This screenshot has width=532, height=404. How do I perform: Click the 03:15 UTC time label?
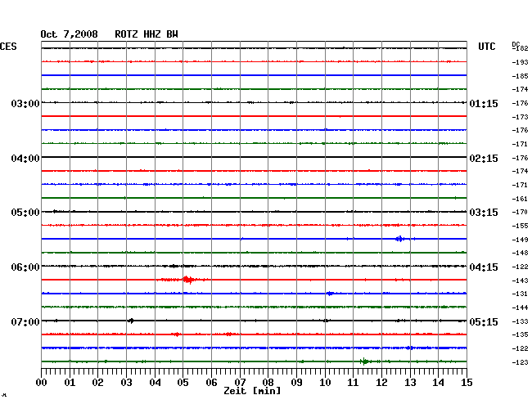[484, 213]
